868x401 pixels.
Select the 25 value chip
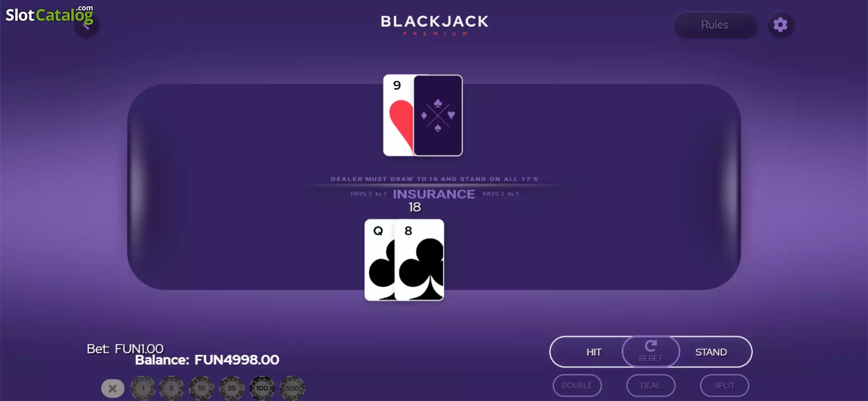click(232, 388)
